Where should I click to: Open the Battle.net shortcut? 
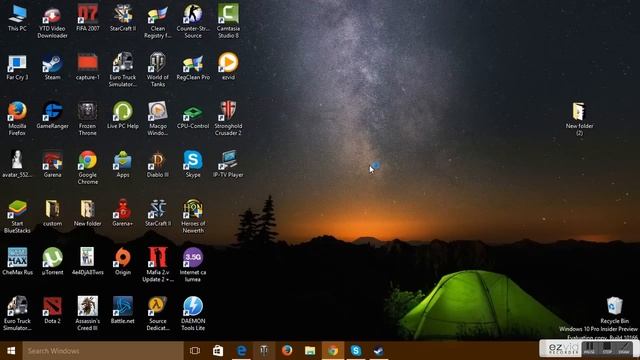[123, 310]
